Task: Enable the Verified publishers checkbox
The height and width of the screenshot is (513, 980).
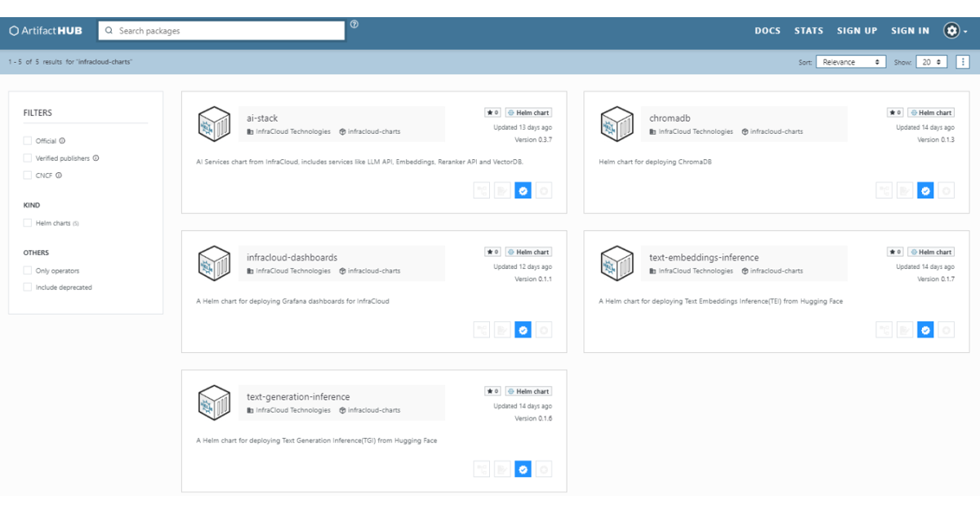Action: click(x=28, y=158)
